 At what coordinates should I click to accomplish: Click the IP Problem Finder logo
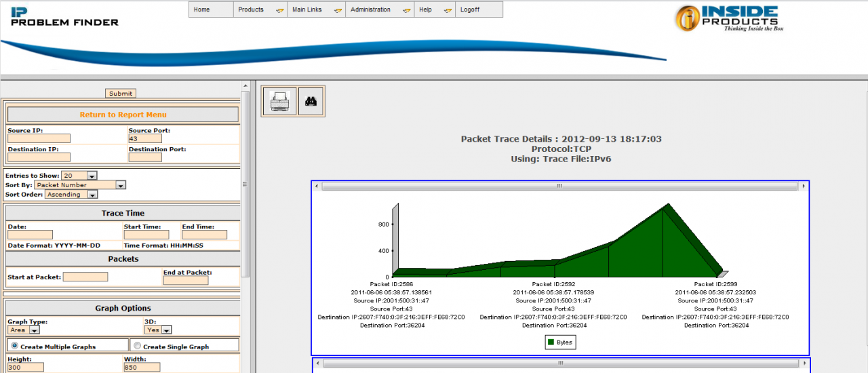click(64, 17)
